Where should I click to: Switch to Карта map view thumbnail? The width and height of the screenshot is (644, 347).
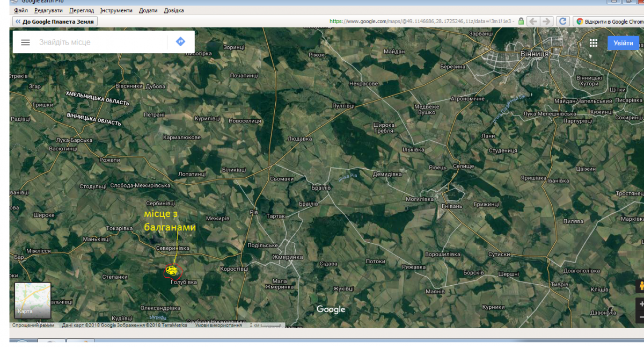pos(33,301)
